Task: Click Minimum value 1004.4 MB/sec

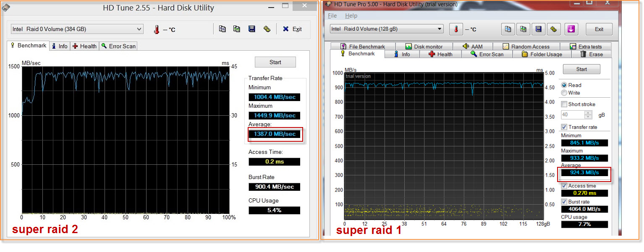Action: click(275, 97)
